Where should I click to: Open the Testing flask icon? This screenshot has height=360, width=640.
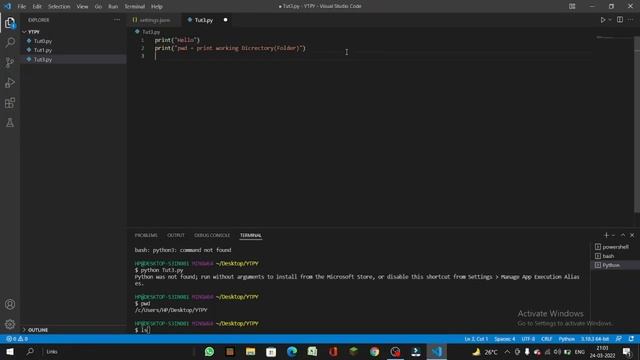(x=10, y=122)
